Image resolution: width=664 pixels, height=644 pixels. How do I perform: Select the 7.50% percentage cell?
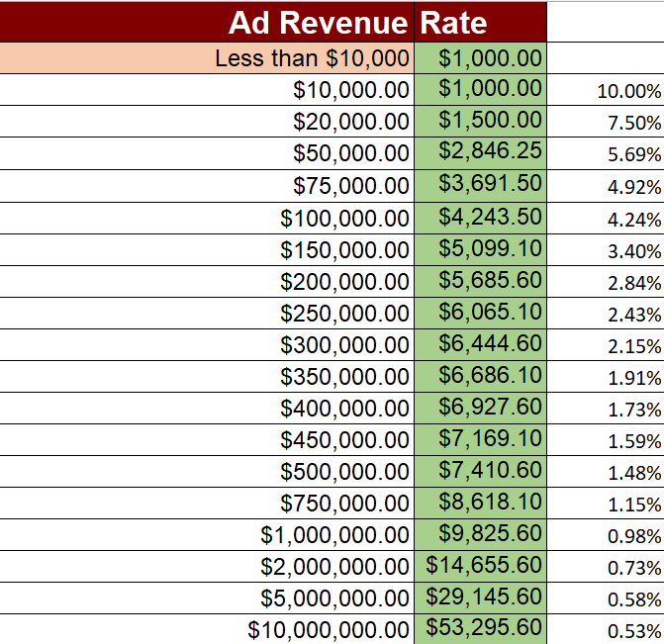[x=628, y=123]
